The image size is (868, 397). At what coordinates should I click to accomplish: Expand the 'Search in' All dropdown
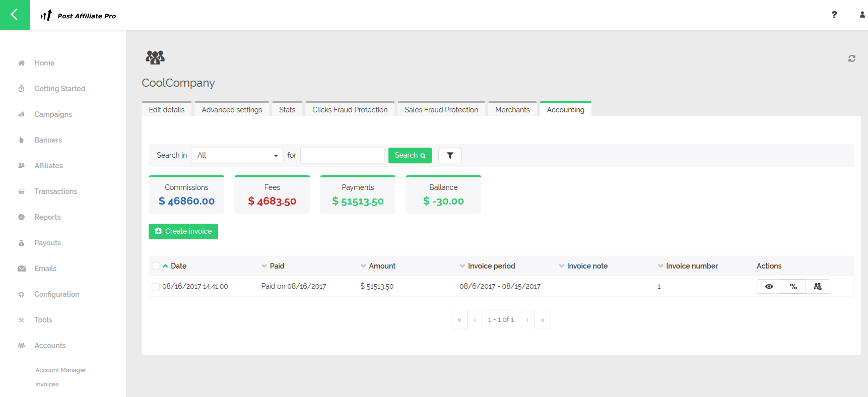237,156
